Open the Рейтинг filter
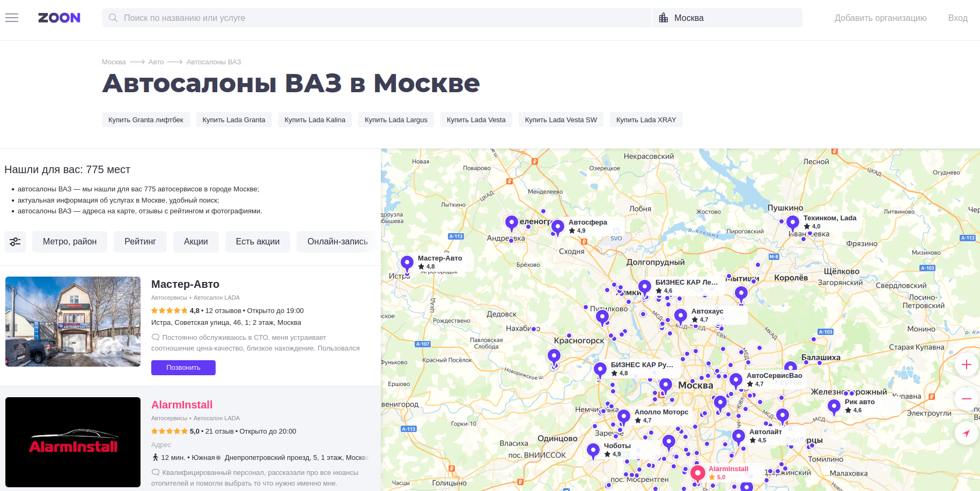The width and height of the screenshot is (980, 491). click(140, 242)
